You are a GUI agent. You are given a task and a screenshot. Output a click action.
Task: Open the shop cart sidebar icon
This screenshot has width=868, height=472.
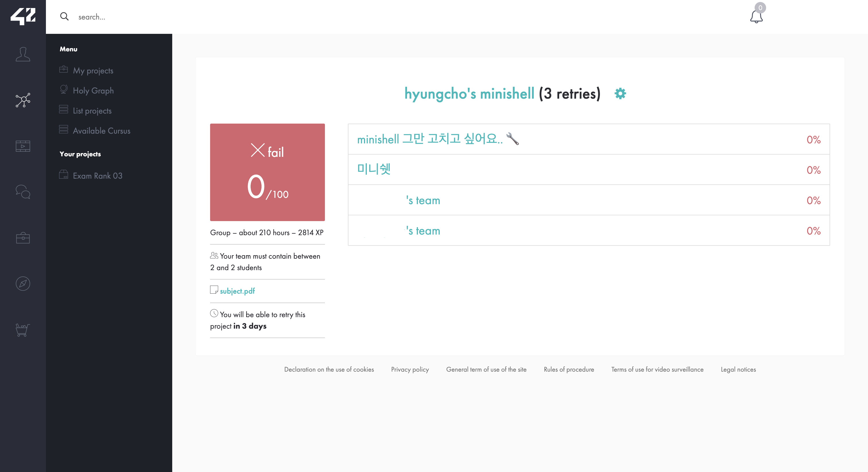click(x=23, y=329)
